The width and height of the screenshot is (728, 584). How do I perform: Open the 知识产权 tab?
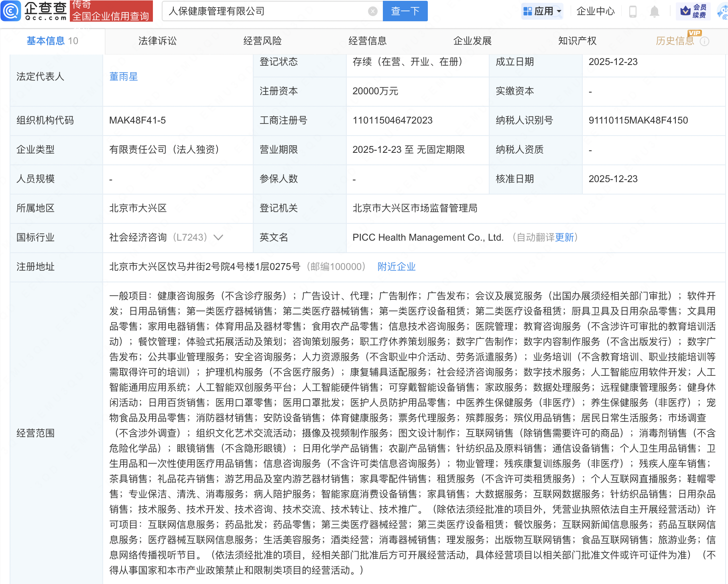(577, 41)
